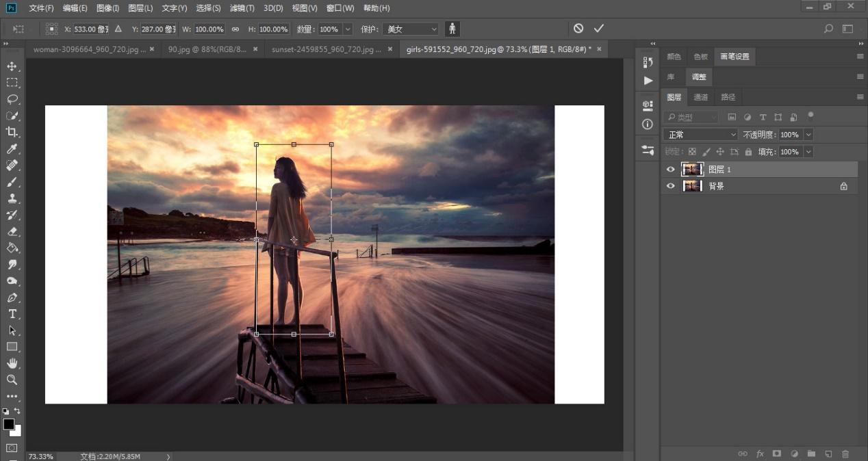
Task: Hide 图层 1 using its eye icon
Action: [671, 170]
